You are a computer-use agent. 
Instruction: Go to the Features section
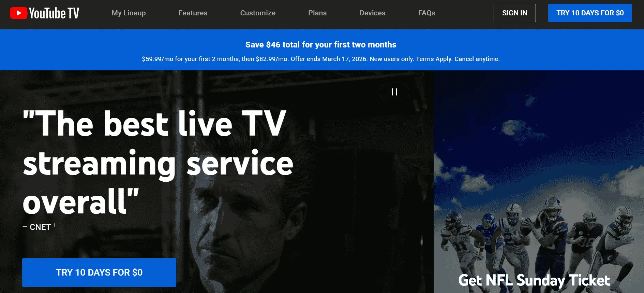(x=193, y=13)
